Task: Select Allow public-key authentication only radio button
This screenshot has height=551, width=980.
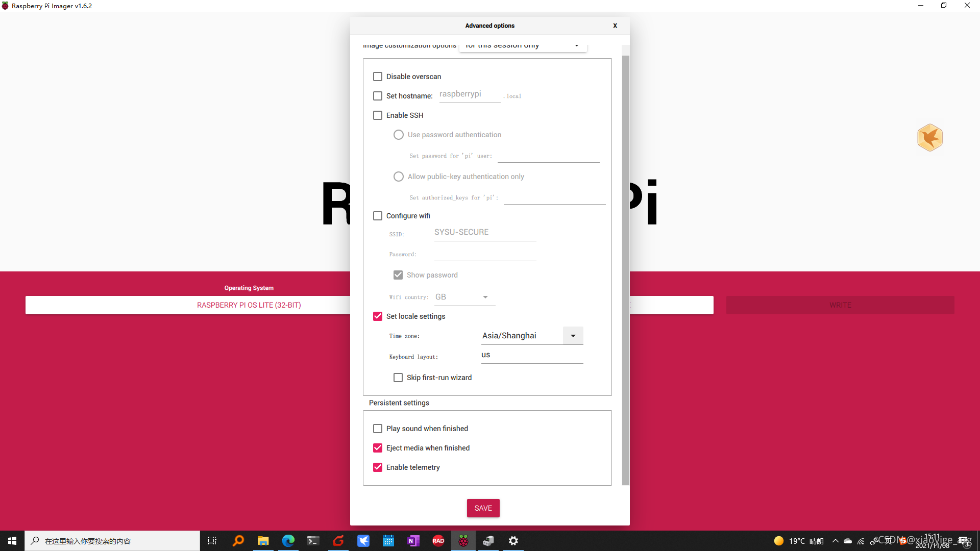Action: 399,176
